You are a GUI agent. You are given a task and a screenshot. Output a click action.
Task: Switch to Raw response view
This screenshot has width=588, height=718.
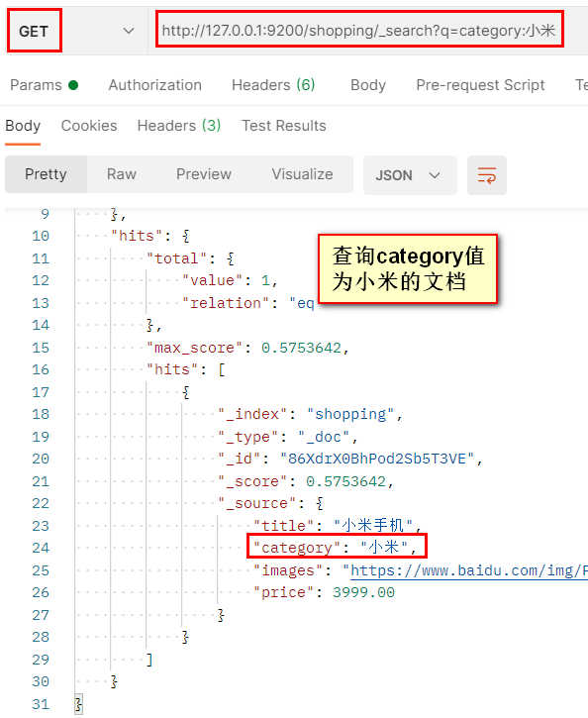[121, 174]
